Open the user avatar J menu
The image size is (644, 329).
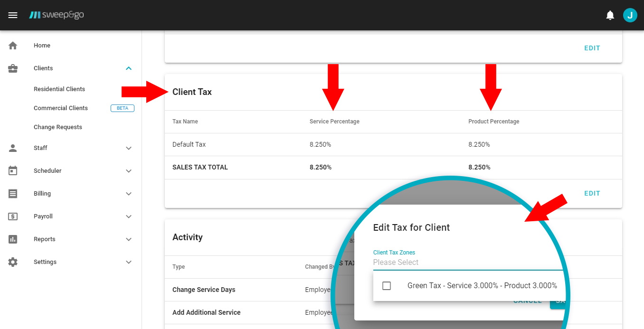(x=630, y=15)
